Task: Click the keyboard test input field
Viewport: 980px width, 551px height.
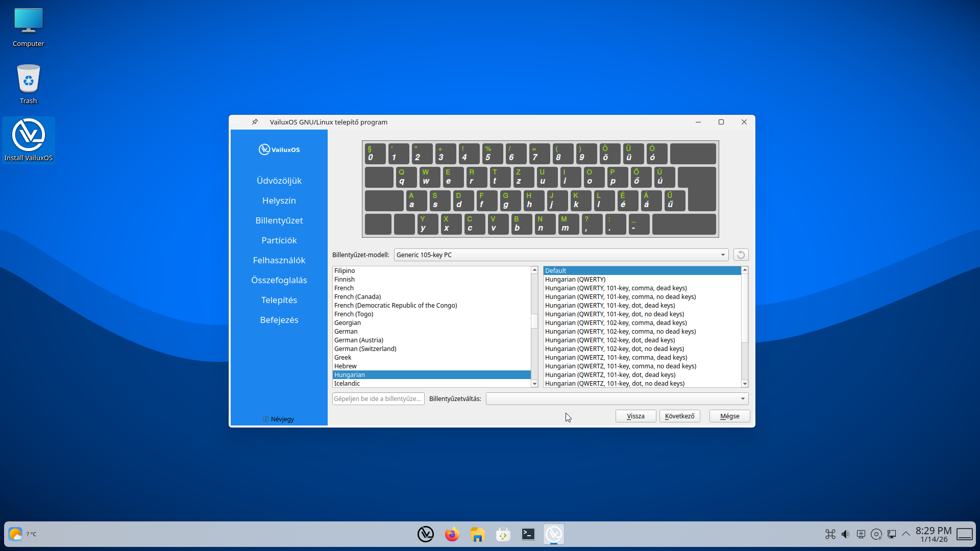Action: [x=378, y=398]
